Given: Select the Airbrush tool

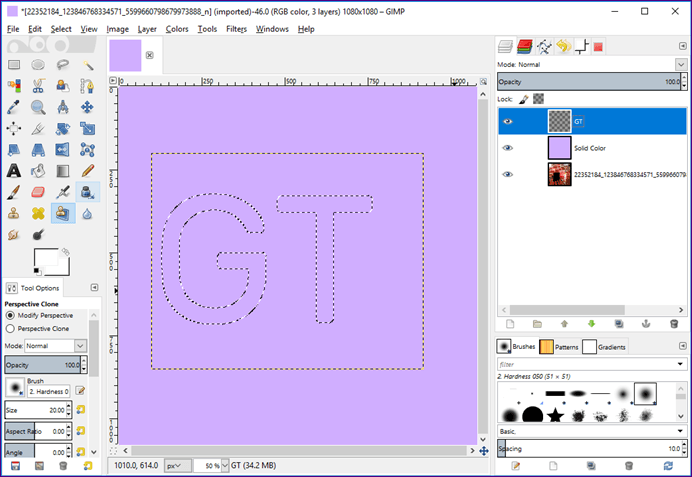Looking at the screenshot, I should (x=63, y=192).
